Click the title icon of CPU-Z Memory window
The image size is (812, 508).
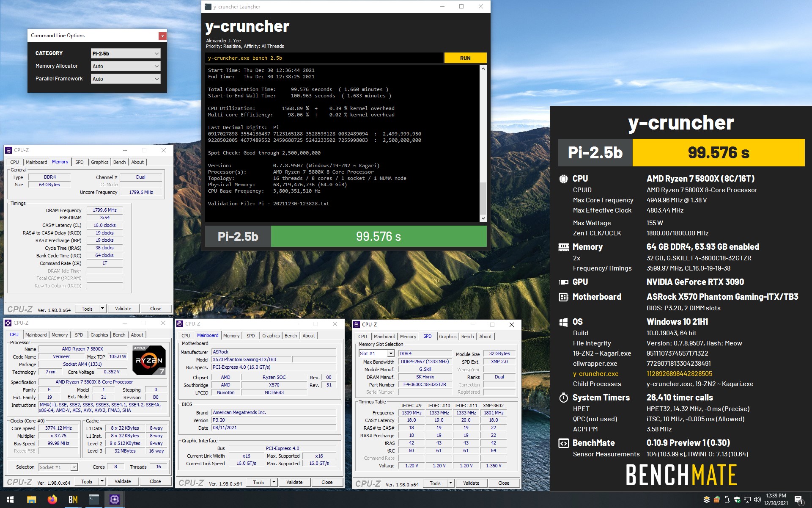(x=8, y=150)
